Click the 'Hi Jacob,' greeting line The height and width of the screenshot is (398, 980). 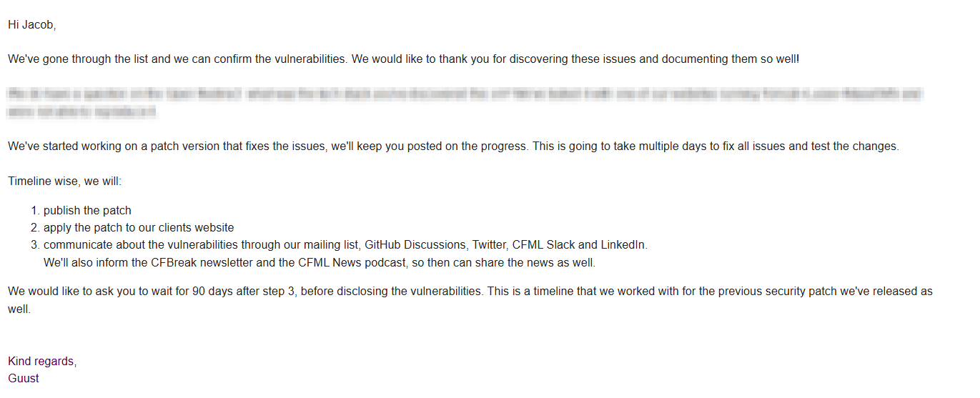31,24
